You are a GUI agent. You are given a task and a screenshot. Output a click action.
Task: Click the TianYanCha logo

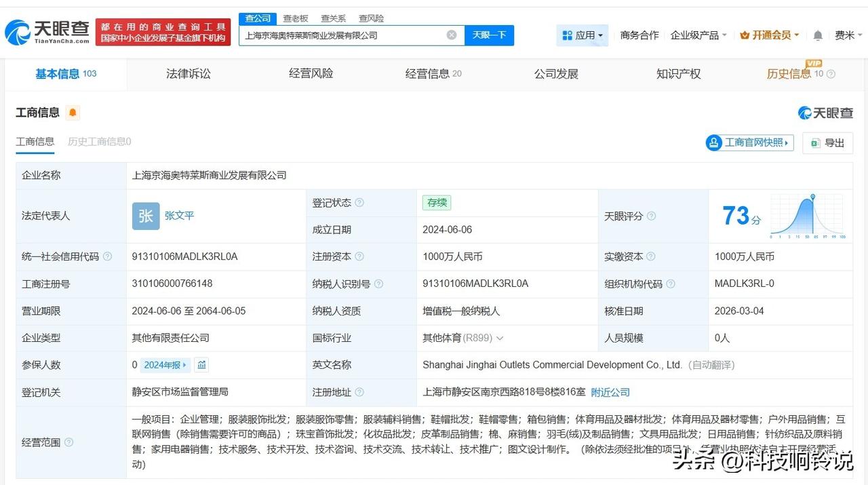[x=47, y=31]
